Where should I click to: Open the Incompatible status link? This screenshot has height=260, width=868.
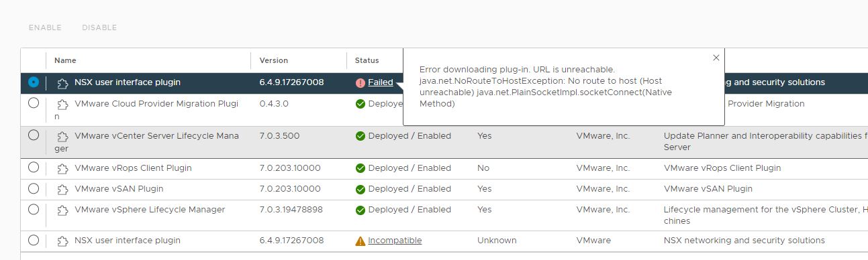pos(395,241)
